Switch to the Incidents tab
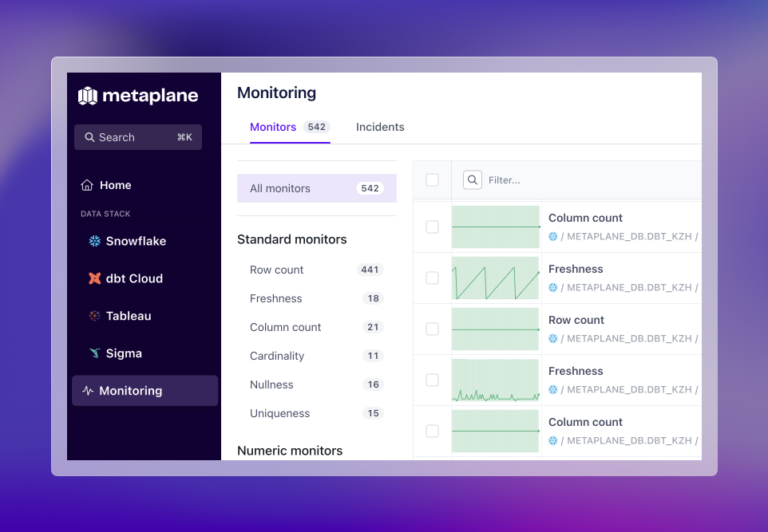Viewport: 768px width, 532px height. (380, 127)
